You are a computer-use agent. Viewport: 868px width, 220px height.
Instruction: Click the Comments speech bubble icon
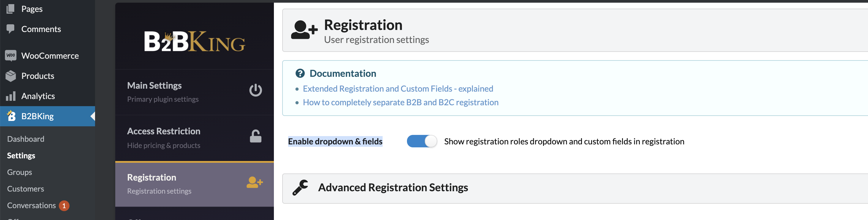(x=10, y=29)
